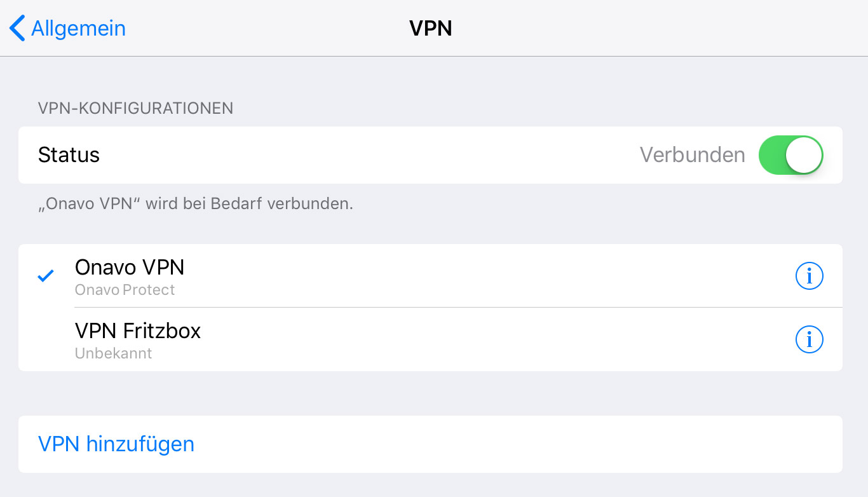The height and width of the screenshot is (497, 868).
Task: Tap the Onavo VPN name text
Action: click(x=130, y=267)
